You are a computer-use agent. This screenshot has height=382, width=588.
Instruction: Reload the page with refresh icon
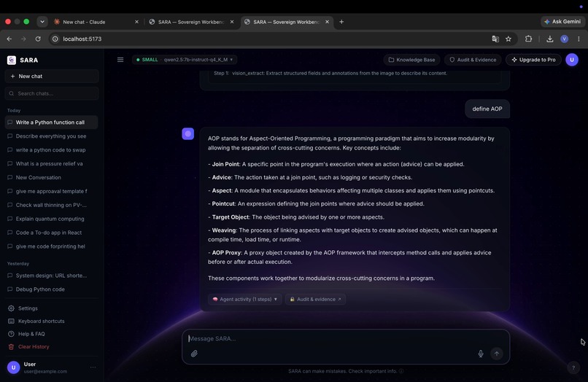click(x=38, y=39)
